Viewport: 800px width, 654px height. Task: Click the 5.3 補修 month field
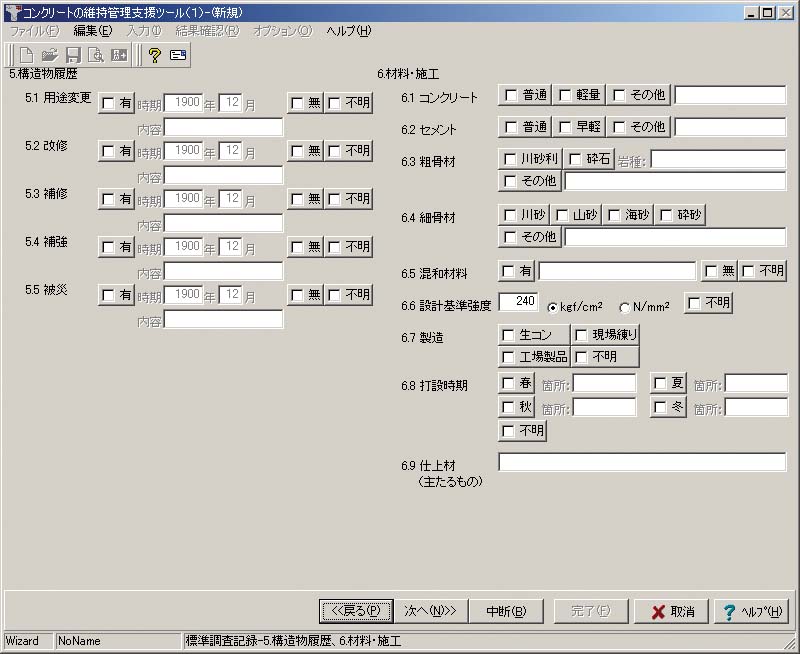(x=231, y=199)
